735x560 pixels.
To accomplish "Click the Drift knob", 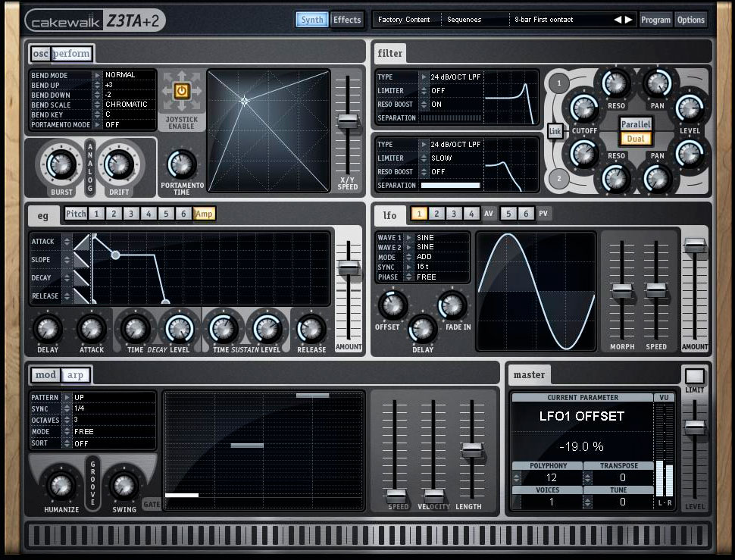I will (119, 164).
